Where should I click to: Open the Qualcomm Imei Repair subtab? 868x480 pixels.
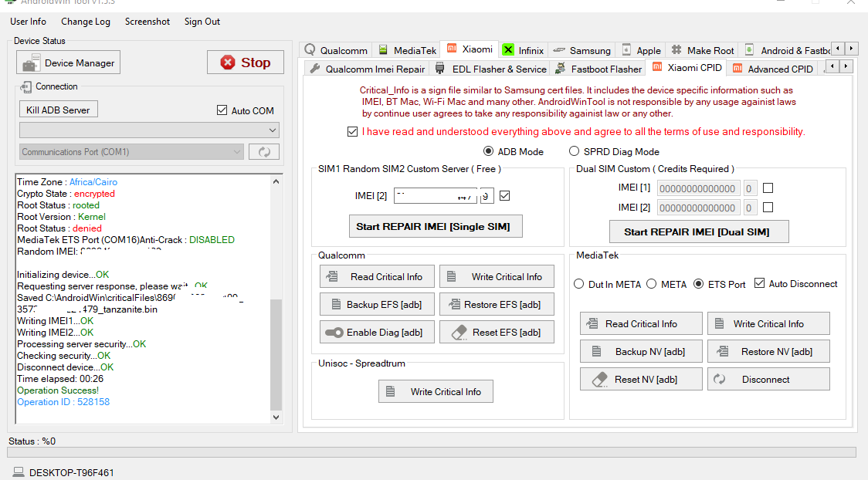368,69
